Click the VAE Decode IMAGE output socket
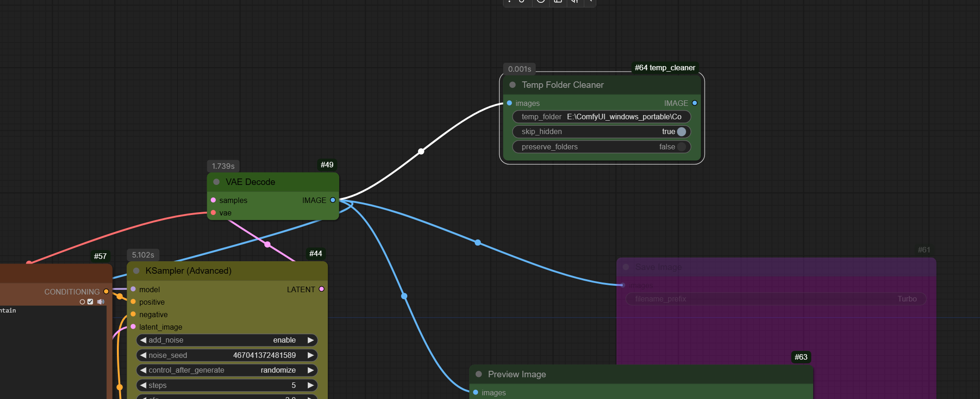 (x=332, y=200)
